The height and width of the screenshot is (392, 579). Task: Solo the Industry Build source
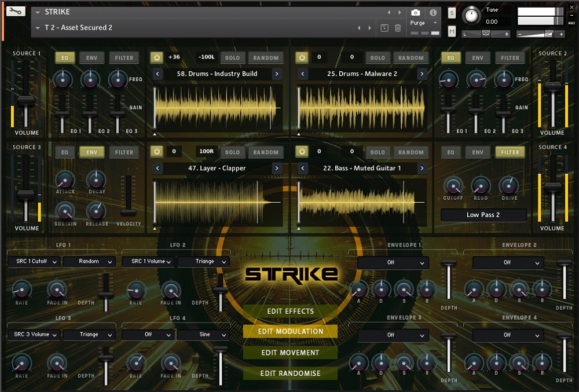(x=232, y=57)
